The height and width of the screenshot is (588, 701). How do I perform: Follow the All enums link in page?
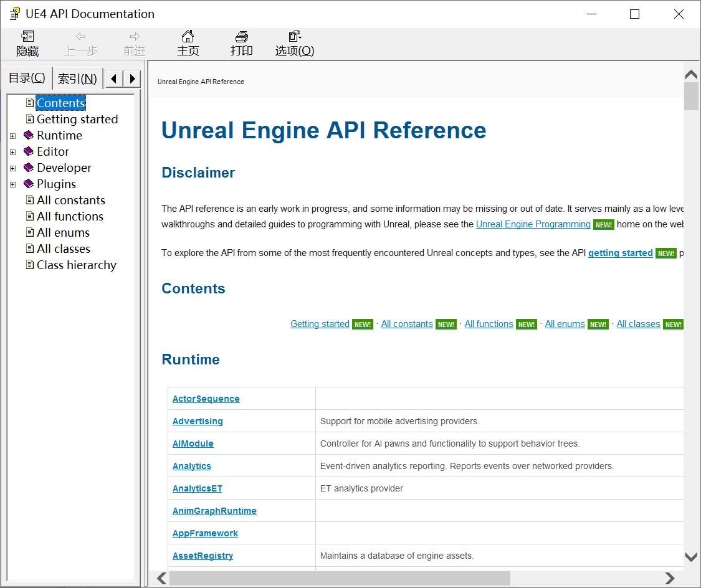pos(565,324)
